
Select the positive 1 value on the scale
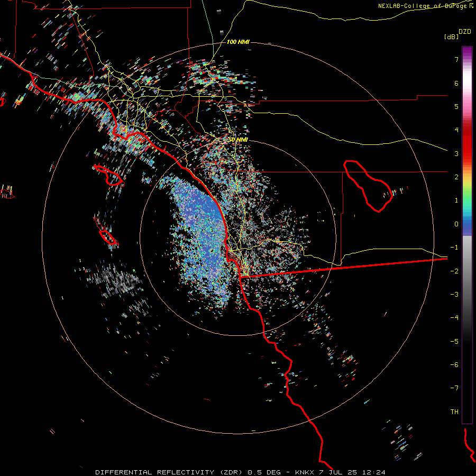coord(456,200)
